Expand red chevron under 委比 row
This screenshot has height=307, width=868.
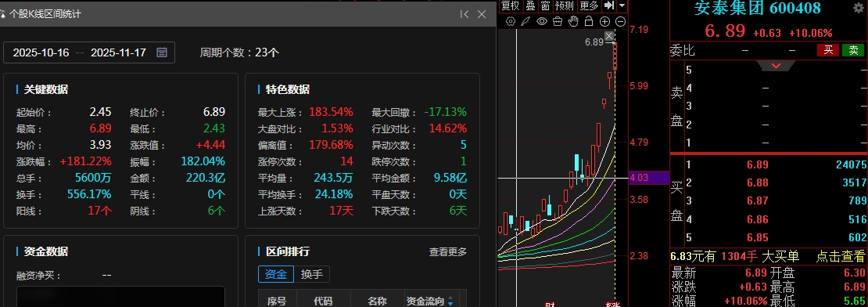776,66
